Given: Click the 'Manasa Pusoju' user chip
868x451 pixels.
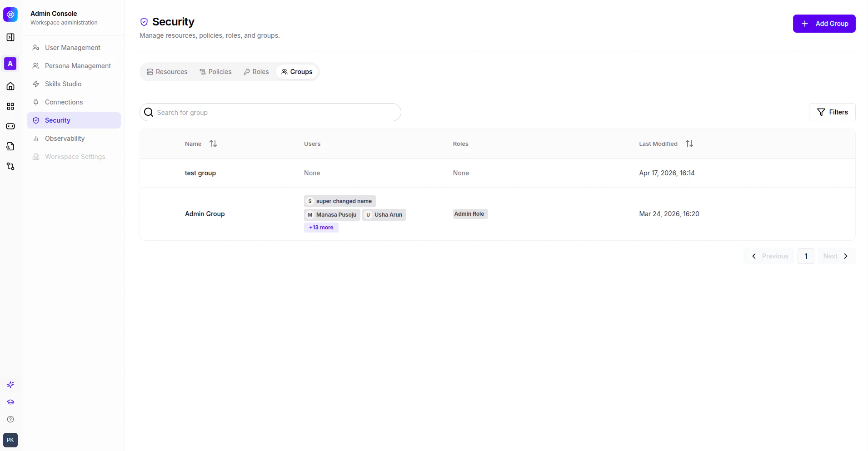Looking at the screenshot, I should (x=332, y=215).
